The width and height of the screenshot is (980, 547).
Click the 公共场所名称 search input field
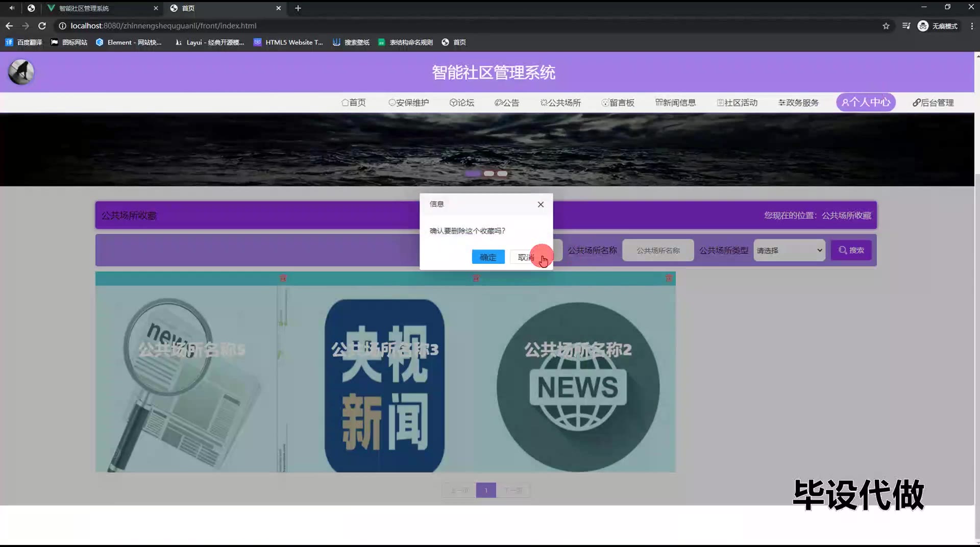coord(658,251)
